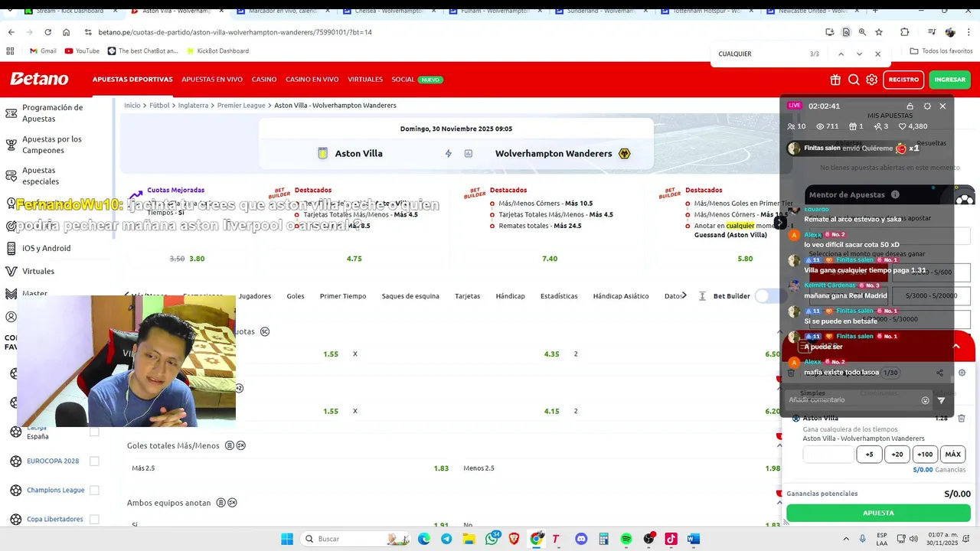The width and height of the screenshot is (980, 551).
Task: Click the Mentor de Apuestas info icon
Action: (894, 194)
